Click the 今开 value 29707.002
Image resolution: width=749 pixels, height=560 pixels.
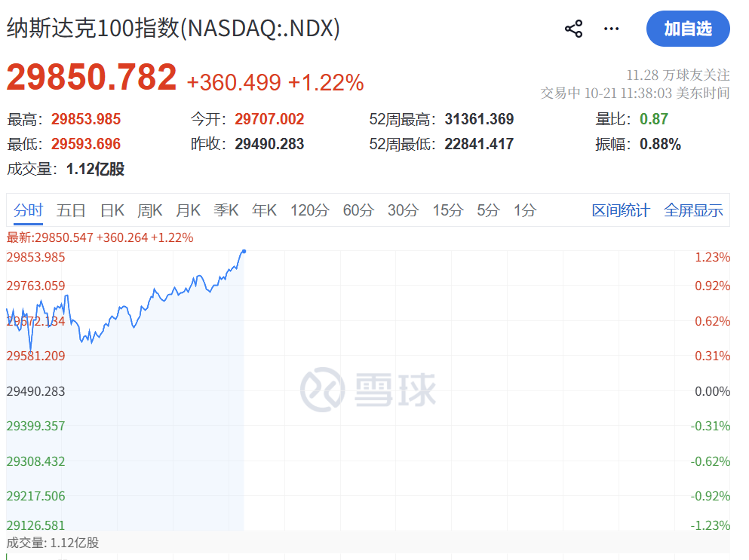269,119
